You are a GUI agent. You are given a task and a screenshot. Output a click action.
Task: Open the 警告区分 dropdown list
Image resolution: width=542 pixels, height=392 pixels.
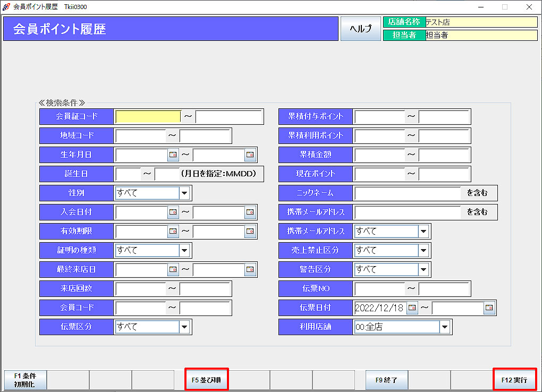click(424, 270)
